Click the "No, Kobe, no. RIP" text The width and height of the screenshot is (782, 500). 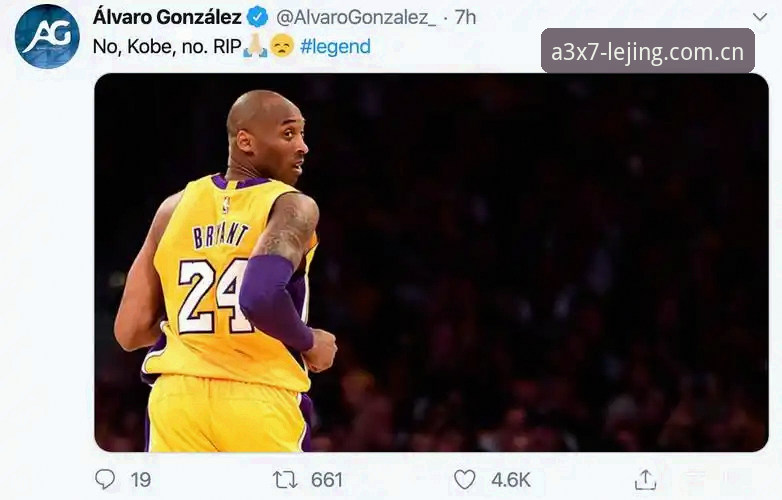tap(167, 47)
